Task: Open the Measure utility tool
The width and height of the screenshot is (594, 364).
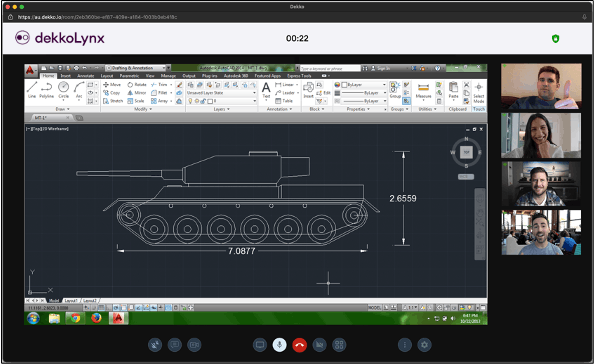Action: click(423, 91)
